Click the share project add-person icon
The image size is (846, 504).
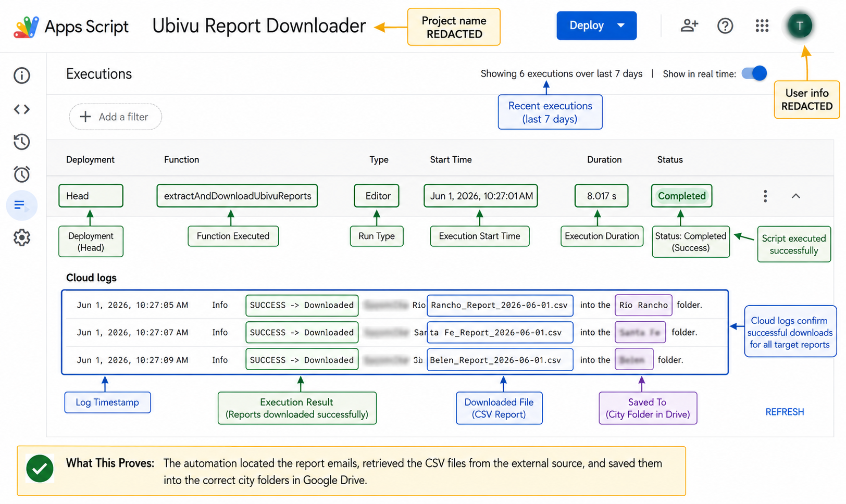click(689, 26)
